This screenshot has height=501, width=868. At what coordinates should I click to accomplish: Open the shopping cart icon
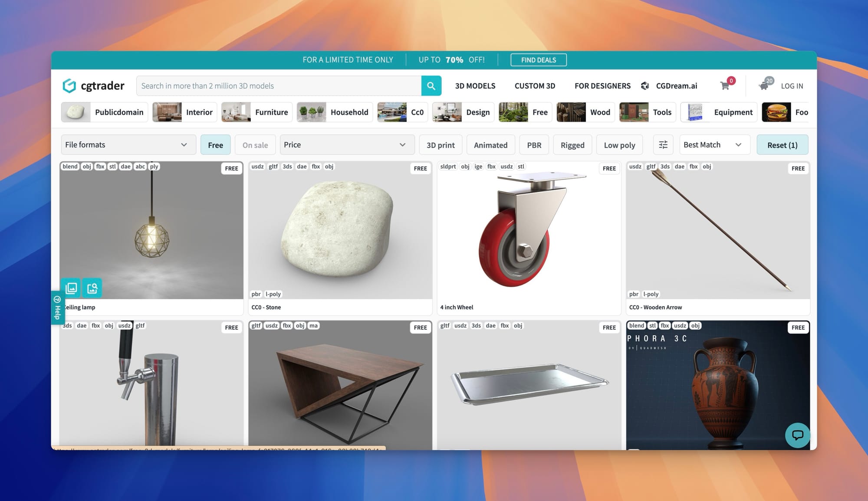tap(725, 86)
